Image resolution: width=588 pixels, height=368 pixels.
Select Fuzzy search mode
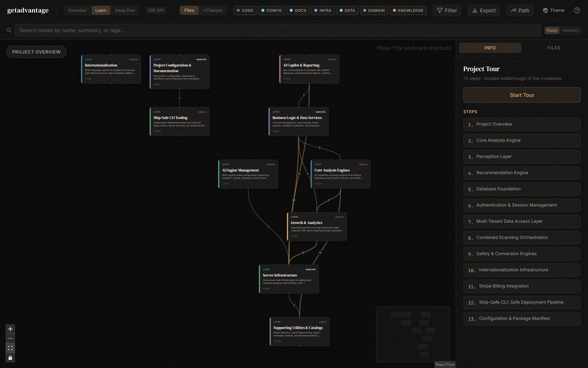552,30
